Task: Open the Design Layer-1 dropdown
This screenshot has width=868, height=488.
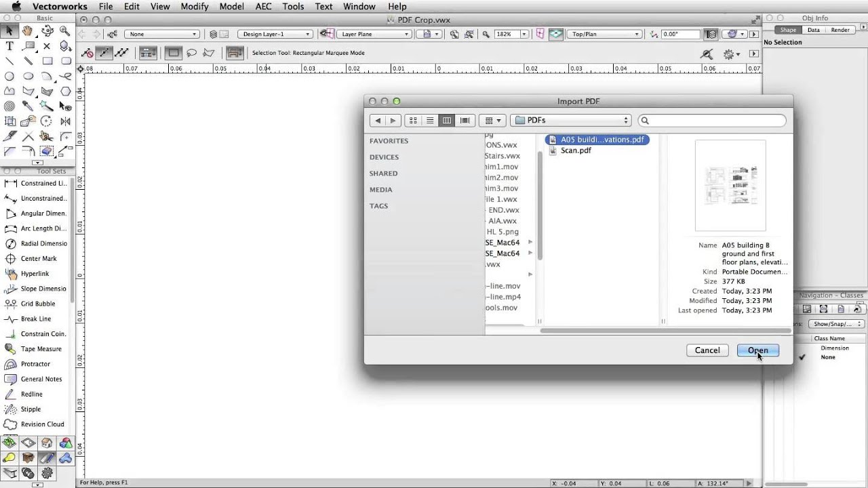Action: click(x=275, y=34)
